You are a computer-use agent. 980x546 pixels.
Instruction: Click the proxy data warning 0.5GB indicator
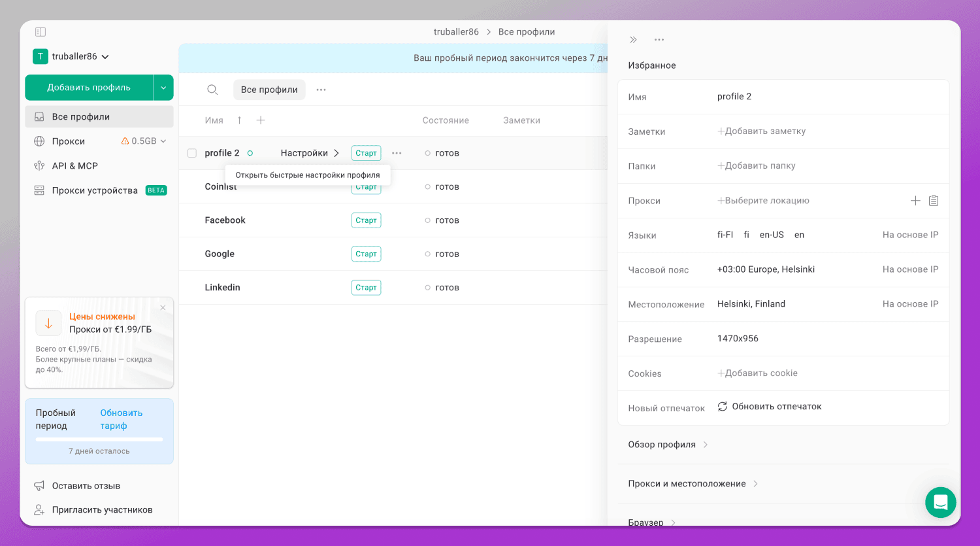pos(139,141)
